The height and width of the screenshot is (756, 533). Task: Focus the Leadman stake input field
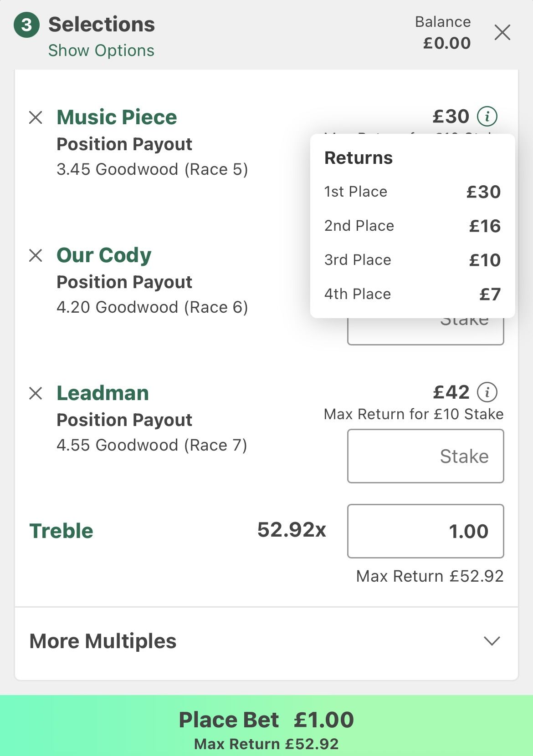point(425,456)
